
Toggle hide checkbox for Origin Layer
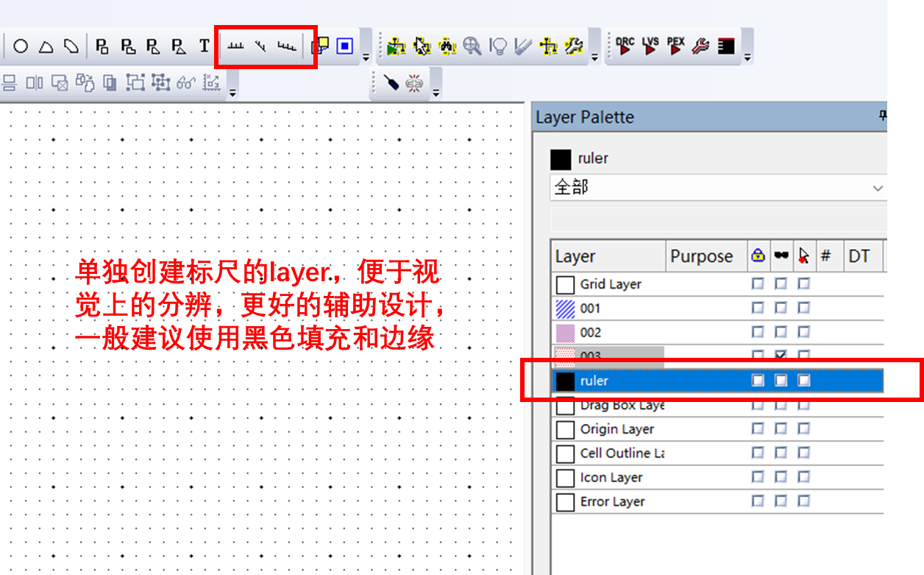point(781,428)
